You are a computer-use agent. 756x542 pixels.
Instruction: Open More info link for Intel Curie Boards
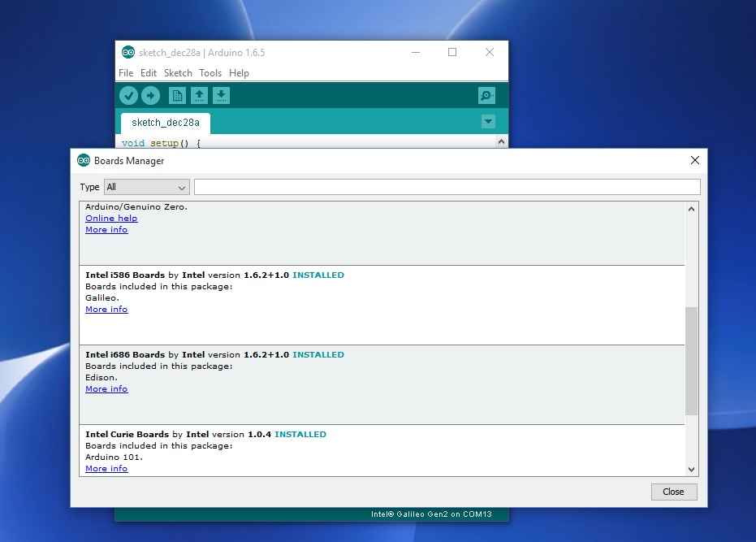[106, 469]
